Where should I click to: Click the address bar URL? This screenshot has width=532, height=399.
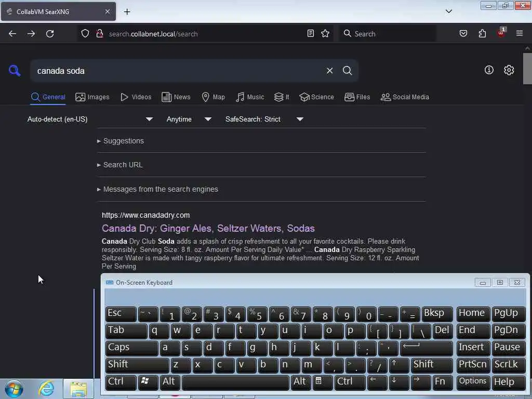(153, 34)
